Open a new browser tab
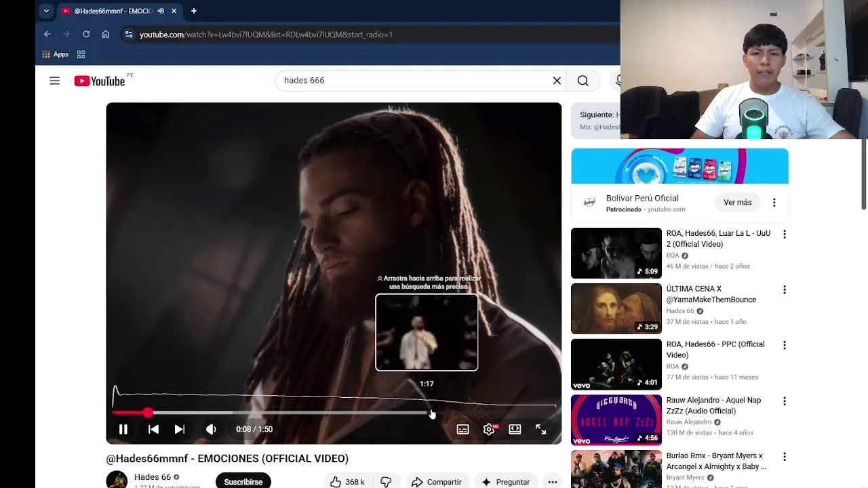The image size is (868, 488). click(x=194, y=11)
